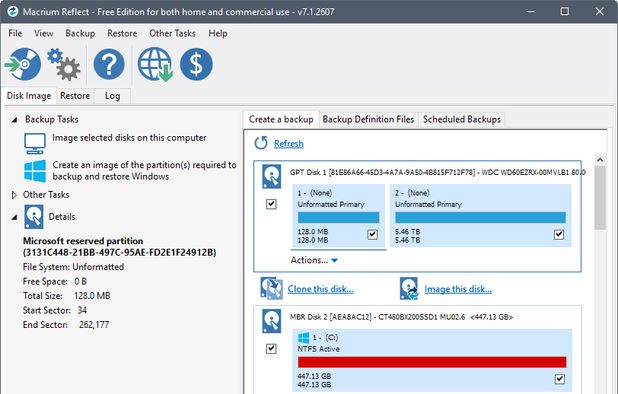Click the End Sector 262,177 value

click(x=94, y=325)
